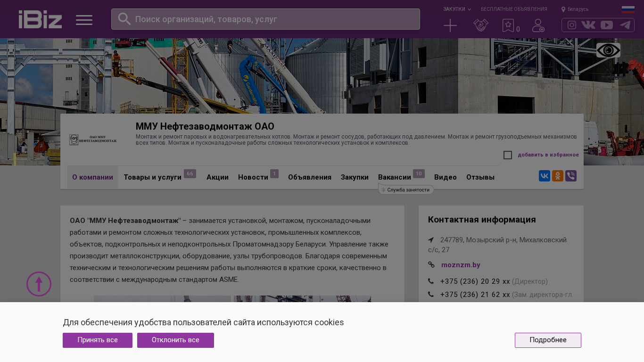The image size is (644, 362).
Task: Click the 1 badge on Новости
Action: [x=274, y=174]
